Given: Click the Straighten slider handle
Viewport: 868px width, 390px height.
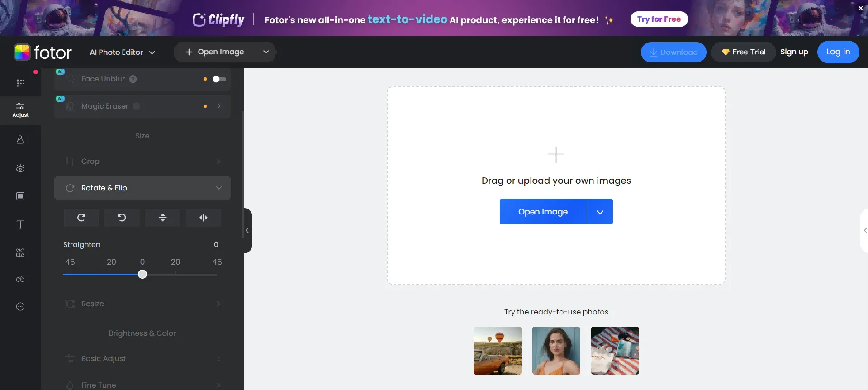Looking at the screenshot, I should click(x=142, y=274).
